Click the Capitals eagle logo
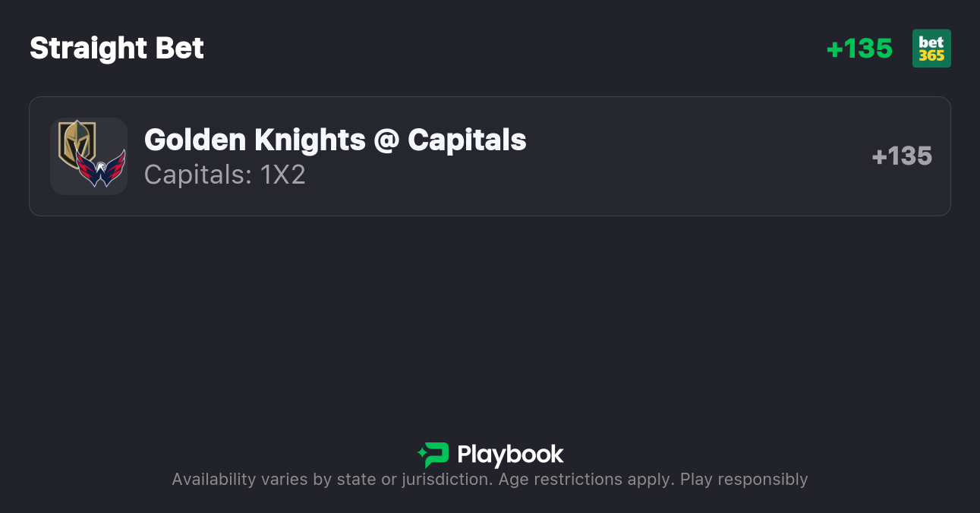980x513 pixels. [101, 168]
